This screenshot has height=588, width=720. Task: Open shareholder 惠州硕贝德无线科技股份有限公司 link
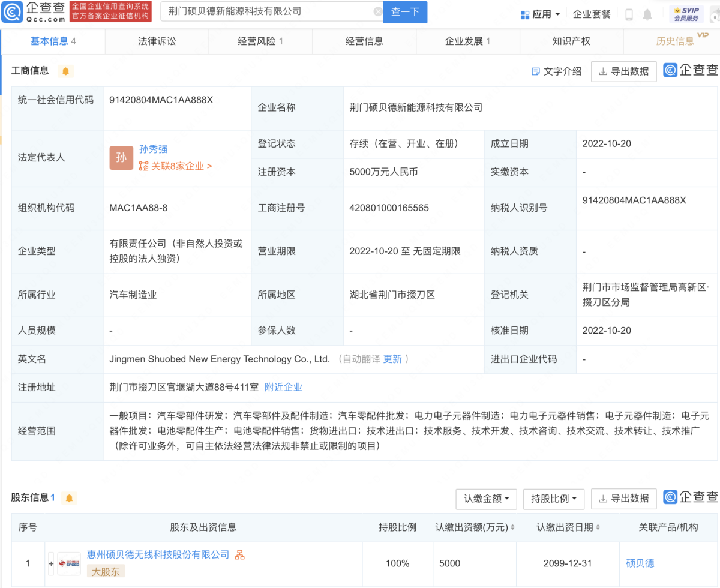158,554
